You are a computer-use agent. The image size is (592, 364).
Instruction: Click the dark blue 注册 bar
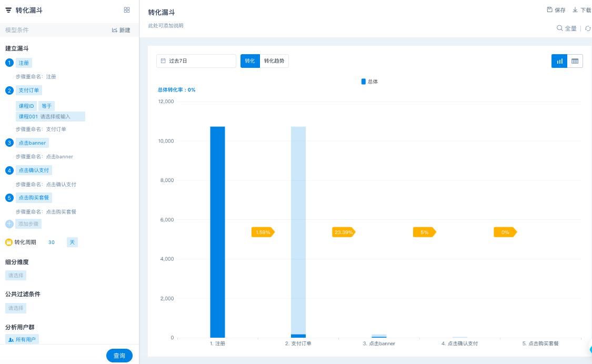pyautogui.click(x=217, y=232)
